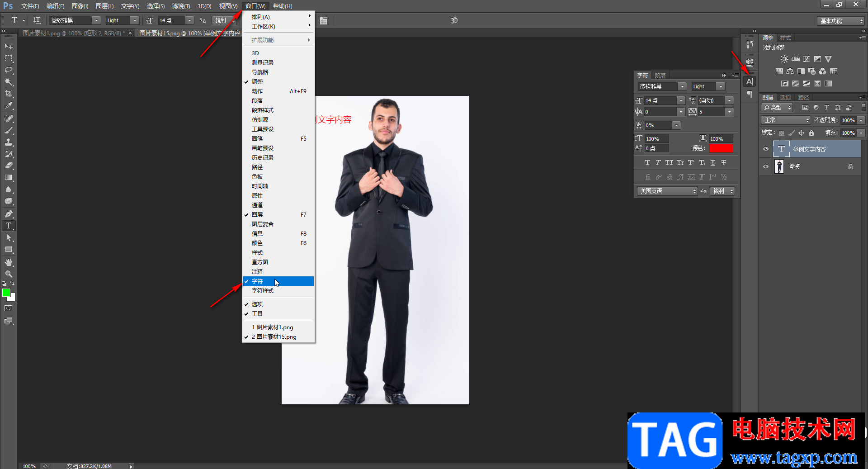Hide the 举例文字内容 text layer
The width and height of the screenshot is (868, 469).
tap(766, 149)
